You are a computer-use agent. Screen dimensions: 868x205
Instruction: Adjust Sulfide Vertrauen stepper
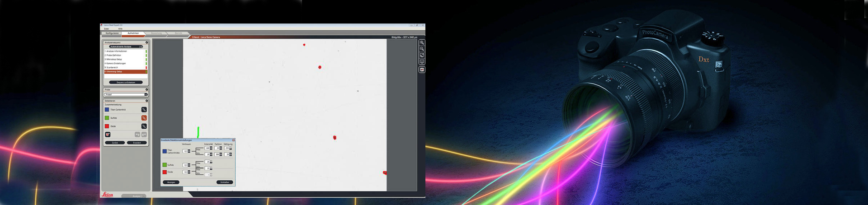(189, 165)
